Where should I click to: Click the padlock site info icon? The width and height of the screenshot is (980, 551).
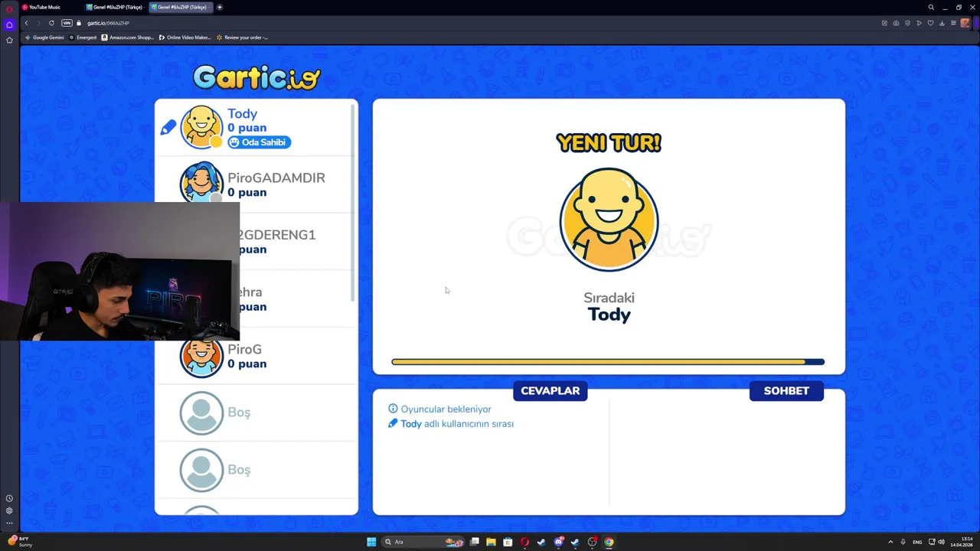click(x=79, y=23)
